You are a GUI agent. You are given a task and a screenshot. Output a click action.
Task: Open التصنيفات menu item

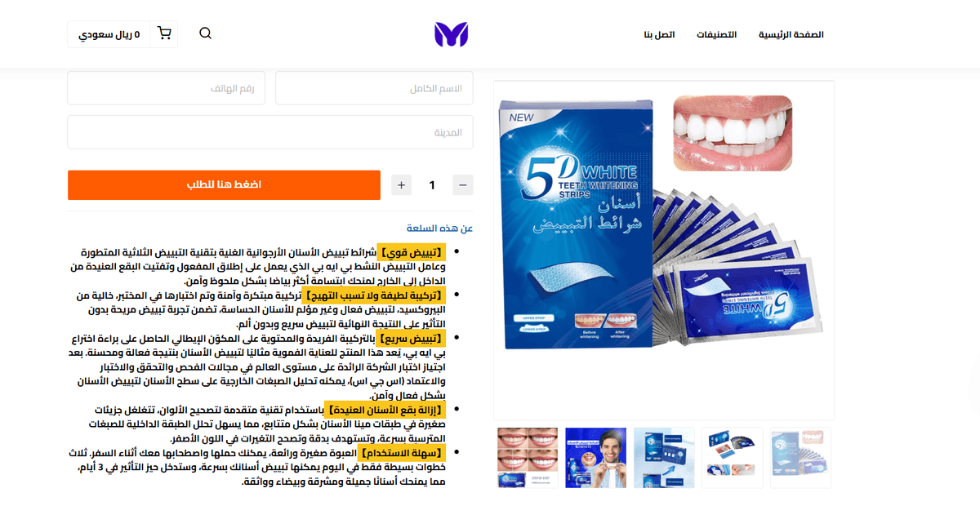click(716, 35)
